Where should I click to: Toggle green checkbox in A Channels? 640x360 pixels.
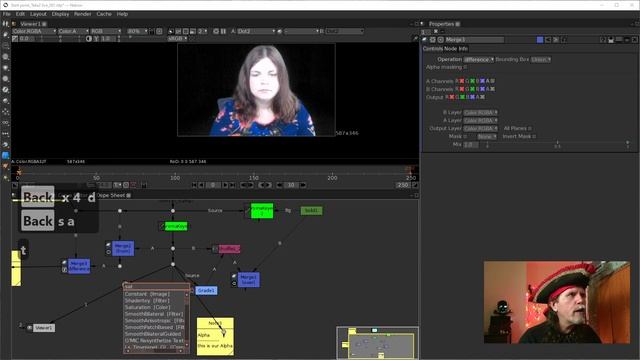pos(472,81)
